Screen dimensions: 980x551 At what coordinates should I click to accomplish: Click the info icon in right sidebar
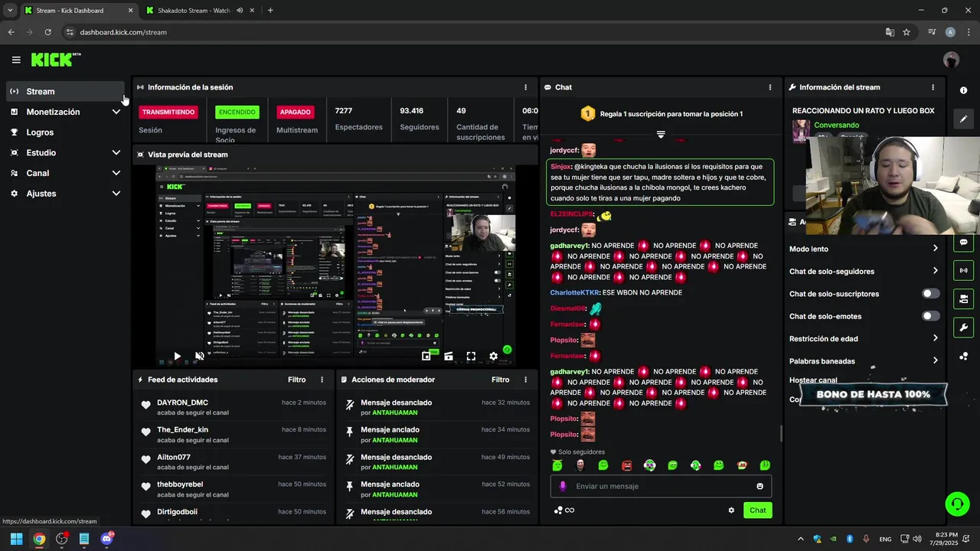point(963,90)
